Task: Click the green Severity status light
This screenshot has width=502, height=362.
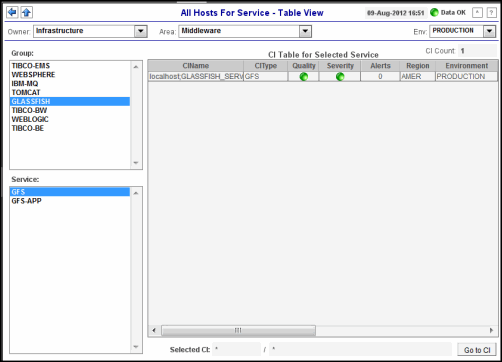Action: click(340, 77)
